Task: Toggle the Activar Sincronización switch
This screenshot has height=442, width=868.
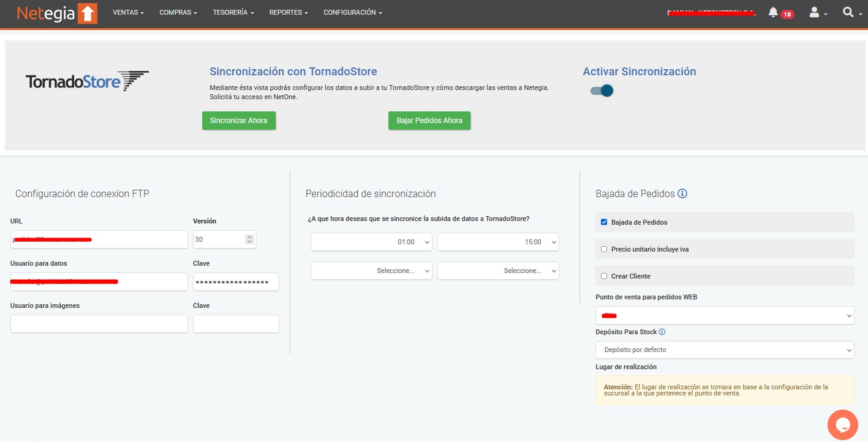Action: 602,91
